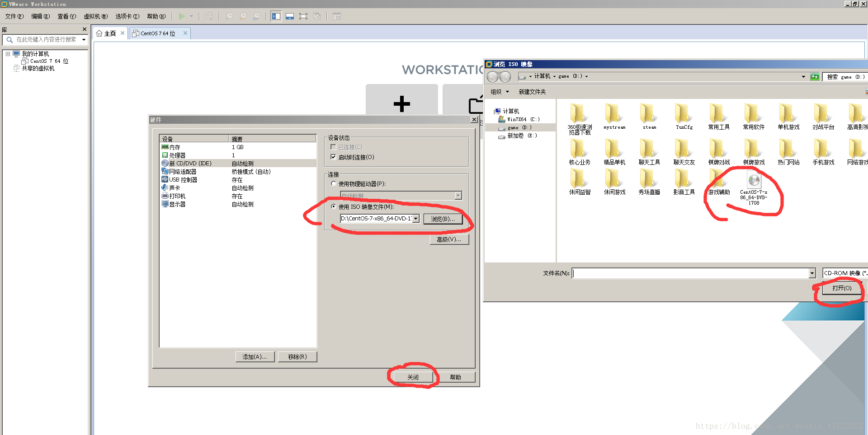Click the 浏览(B)... button
The width and height of the screenshot is (868, 435).
(443, 219)
